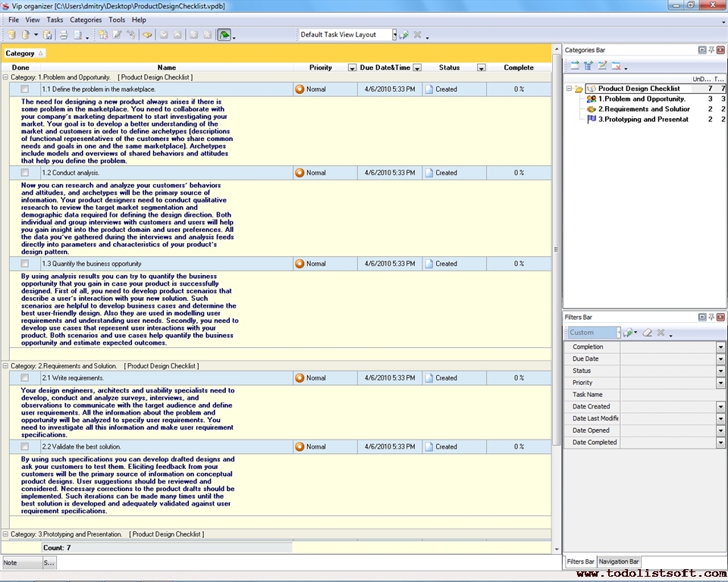
Task: Click the green flag toolbar button
Action: click(224, 35)
